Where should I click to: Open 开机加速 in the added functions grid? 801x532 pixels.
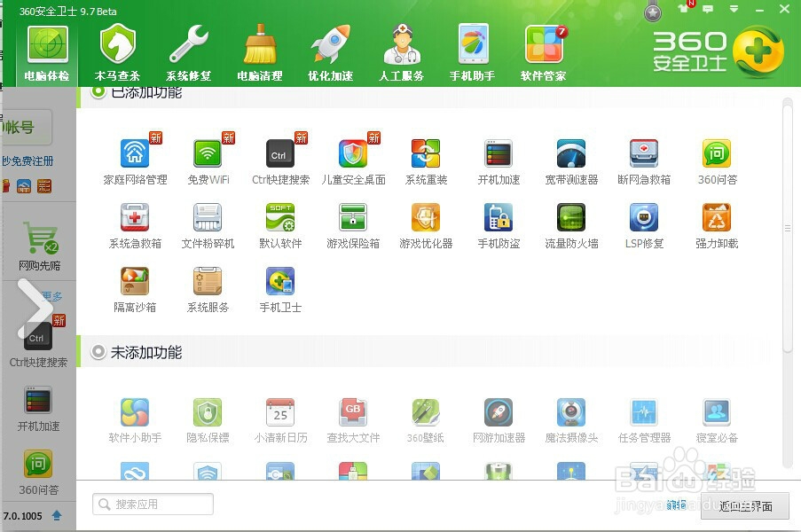click(x=499, y=162)
